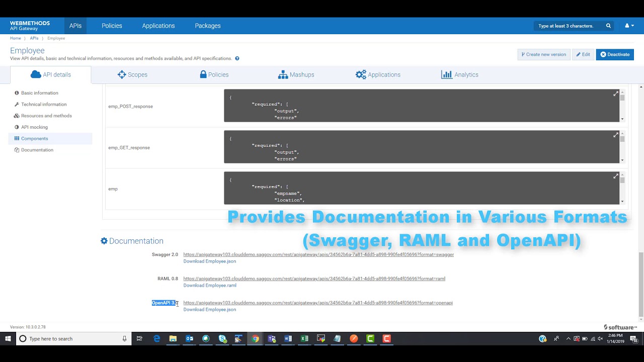Image resolution: width=644 pixels, height=362 pixels.
Task: Click scroll-down arrow in emp schema box
Action: pyautogui.click(x=622, y=202)
